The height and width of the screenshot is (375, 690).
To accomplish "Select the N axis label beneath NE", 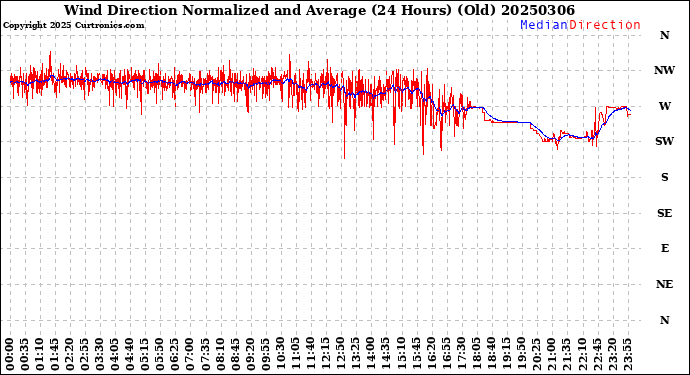I will pyautogui.click(x=664, y=320).
